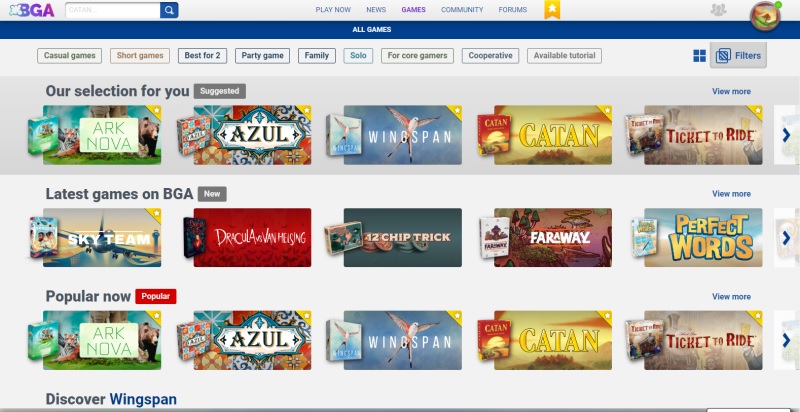Open the Faraway banner

553,238
